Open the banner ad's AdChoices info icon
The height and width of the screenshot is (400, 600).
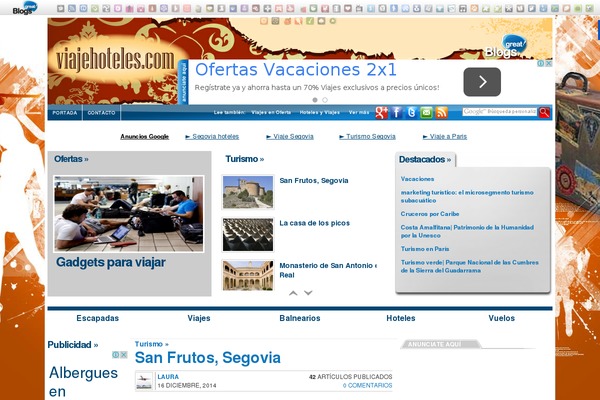[x=541, y=63]
